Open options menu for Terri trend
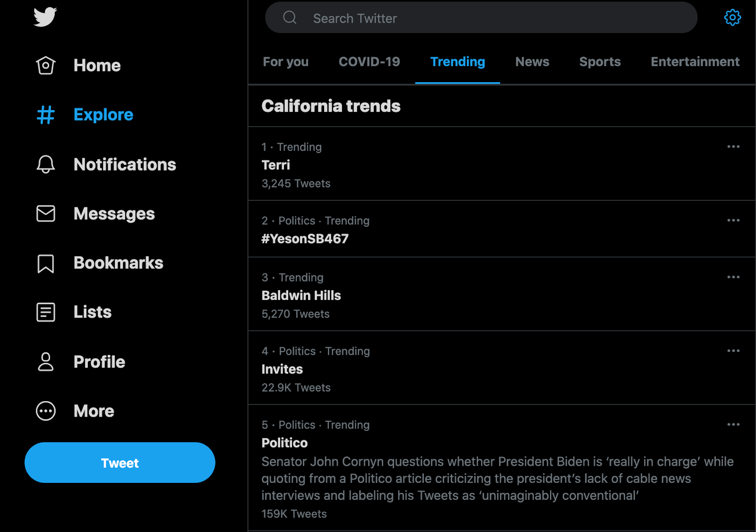Image resolution: width=756 pixels, height=532 pixels. coord(733,147)
